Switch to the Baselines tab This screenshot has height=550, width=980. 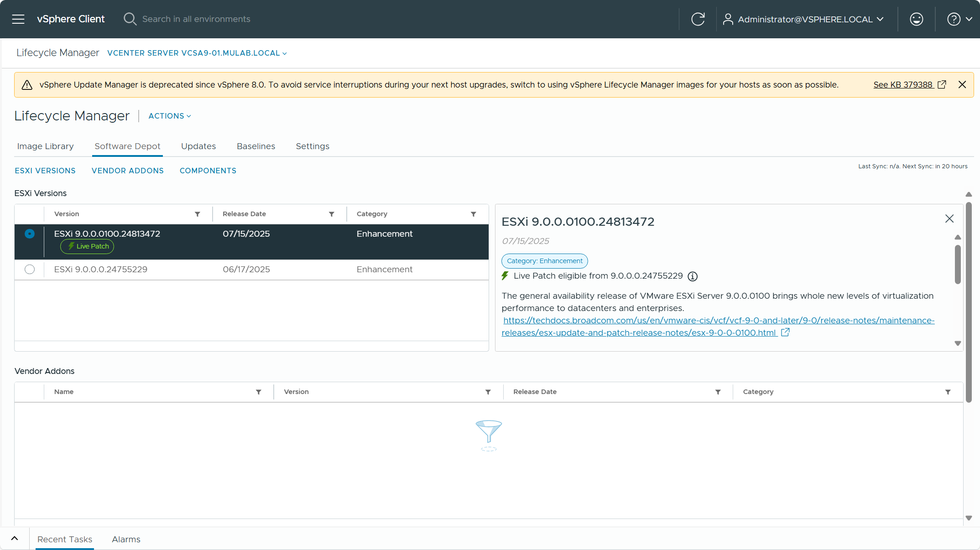pyautogui.click(x=255, y=146)
